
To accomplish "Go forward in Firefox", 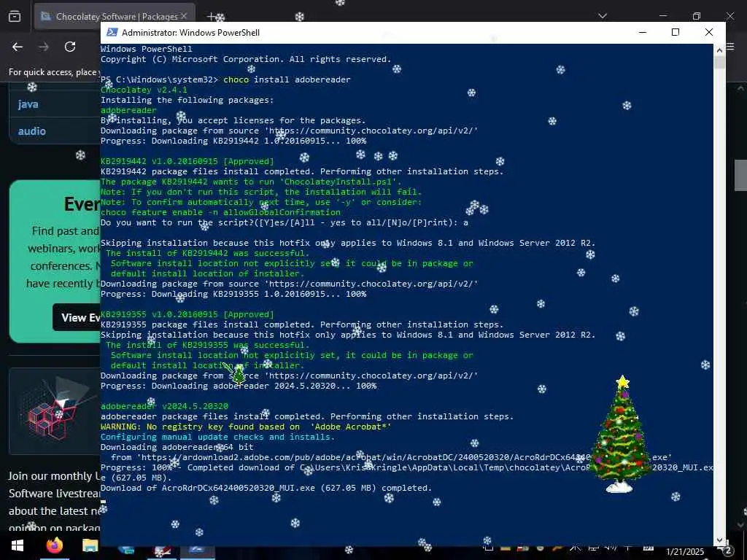I will pyautogui.click(x=44, y=47).
